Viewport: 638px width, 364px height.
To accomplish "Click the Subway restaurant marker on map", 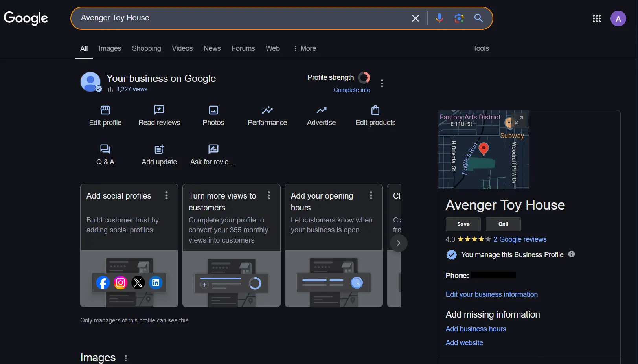I will point(509,123).
